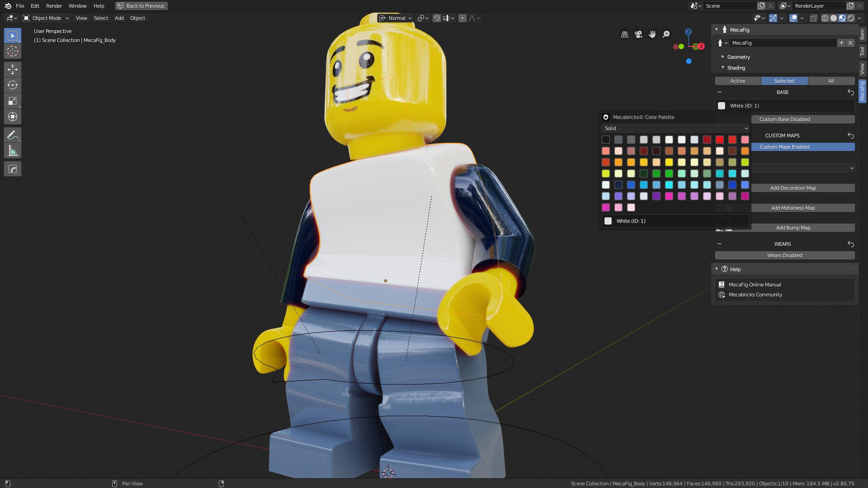The width and height of the screenshot is (868, 488).
Task: Click the zoom magnifier viewport icon
Action: [x=666, y=34]
